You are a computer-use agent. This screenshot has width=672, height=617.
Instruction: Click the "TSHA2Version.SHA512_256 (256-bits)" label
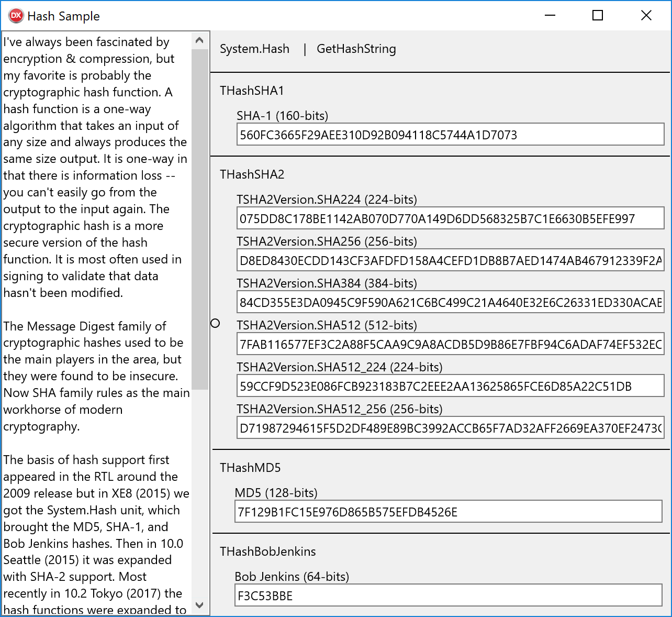[340, 409]
